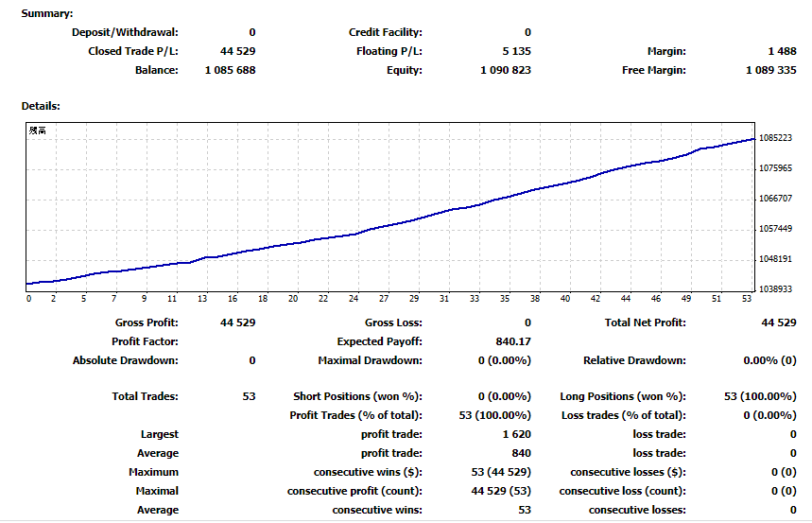The image size is (812, 523).
Task: Click the Total Net Profit label
Action: [x=644, y=323]
